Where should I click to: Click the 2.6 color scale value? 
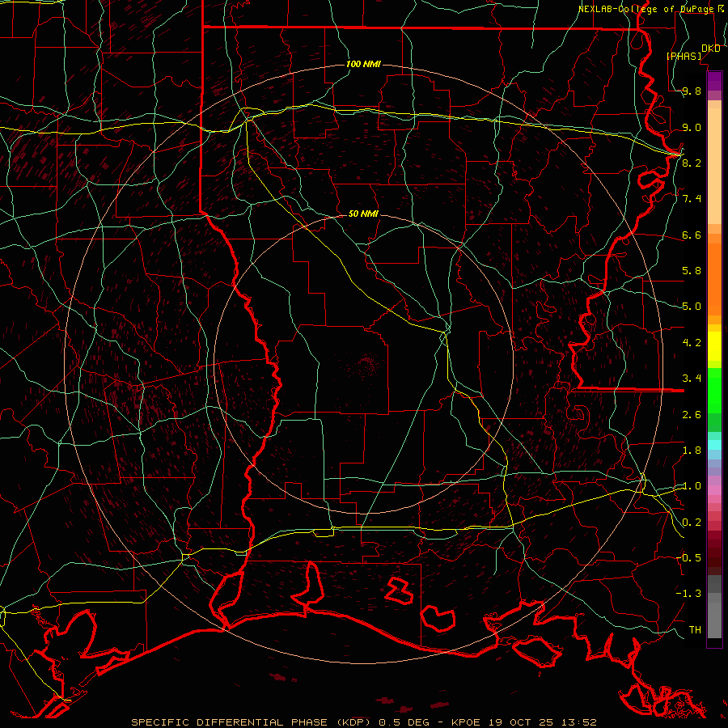pos(692,415)
